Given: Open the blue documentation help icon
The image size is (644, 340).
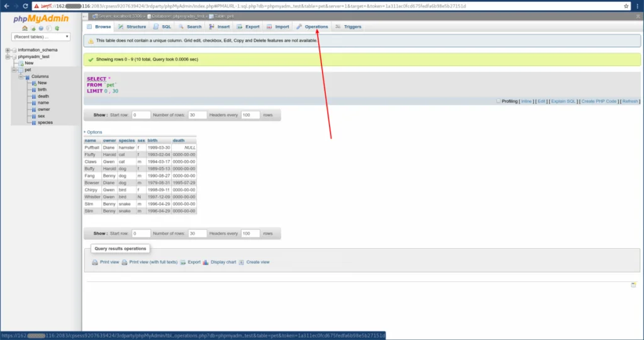Looking at the screenshot, I should tap(41, 28).
